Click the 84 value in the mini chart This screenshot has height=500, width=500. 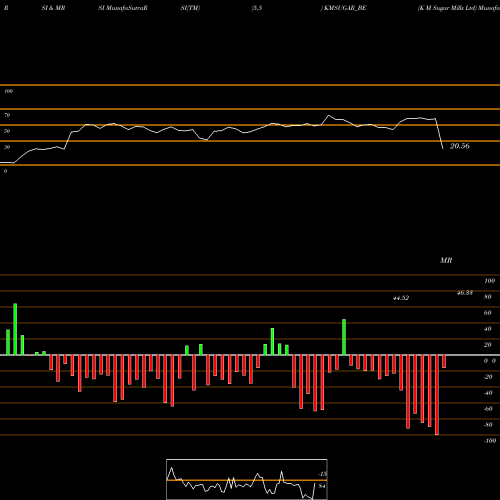[322, 486]
